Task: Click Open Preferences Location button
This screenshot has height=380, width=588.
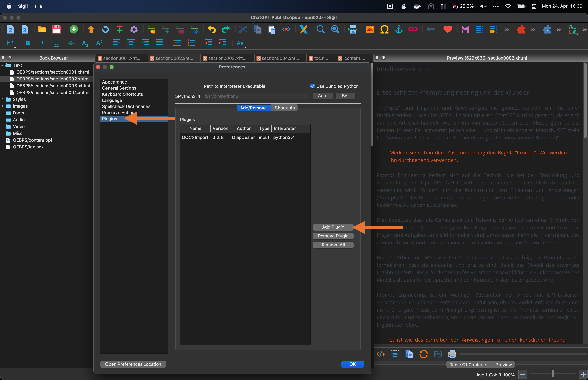Action: pyautogui.click(x=133, y=364)
